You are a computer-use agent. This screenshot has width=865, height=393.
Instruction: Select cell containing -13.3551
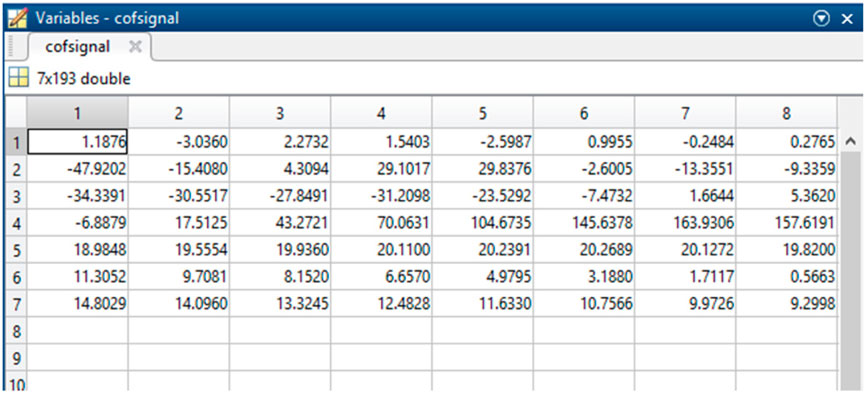tap(685, 169)
